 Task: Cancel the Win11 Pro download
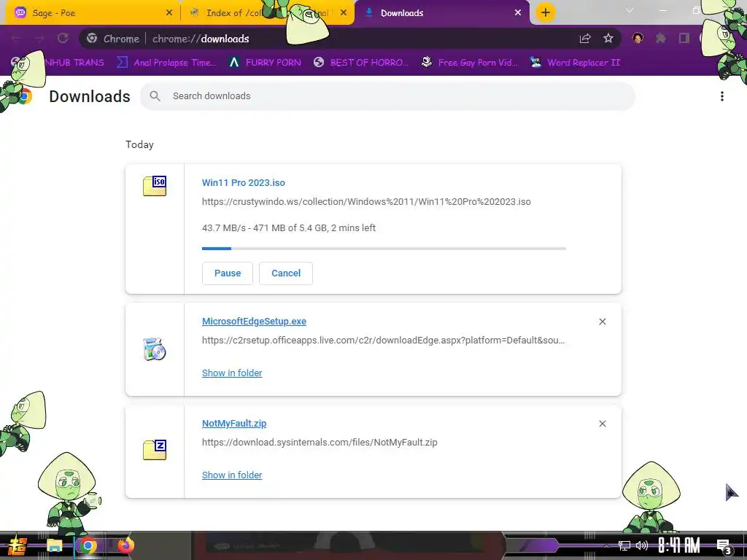click(286, 273)
